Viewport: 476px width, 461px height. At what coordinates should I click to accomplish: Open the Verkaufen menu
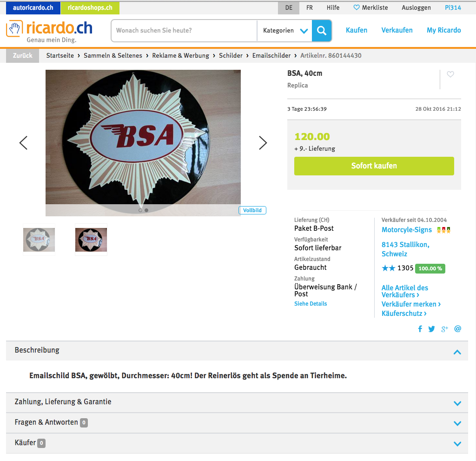[x=397, y=30]
